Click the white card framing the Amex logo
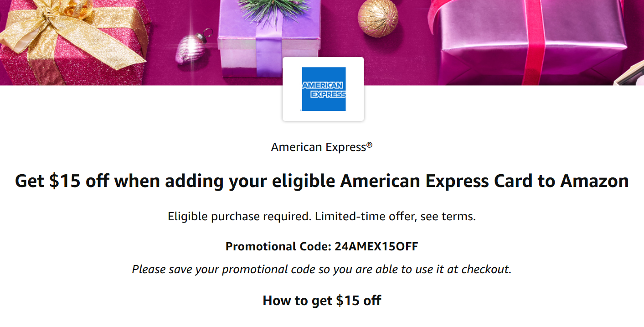The height and width of the screenshot is (327, 644). tap(323, 89)
